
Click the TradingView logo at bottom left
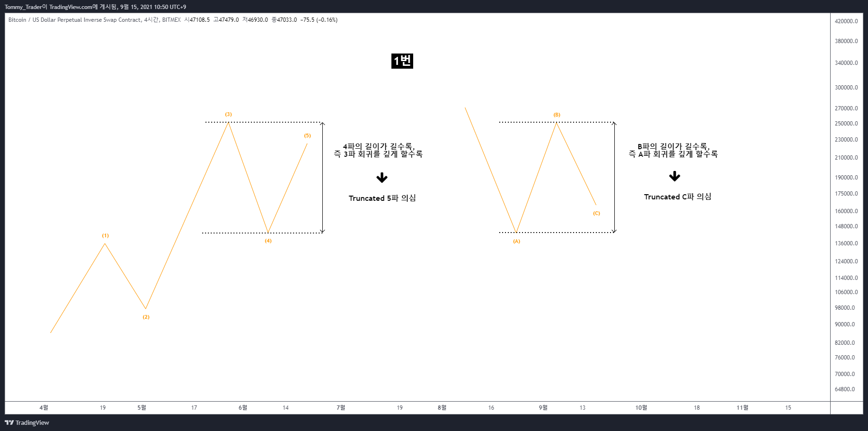tap(27, 422)
